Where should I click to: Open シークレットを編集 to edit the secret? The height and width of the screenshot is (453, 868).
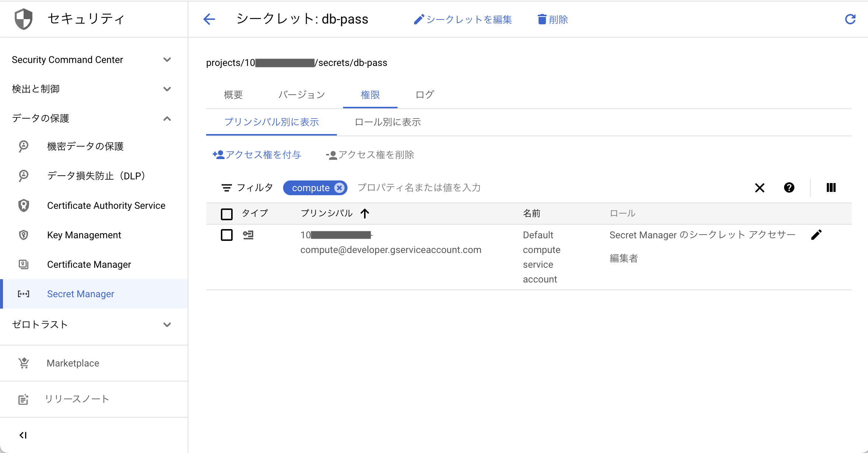point(462,20)
